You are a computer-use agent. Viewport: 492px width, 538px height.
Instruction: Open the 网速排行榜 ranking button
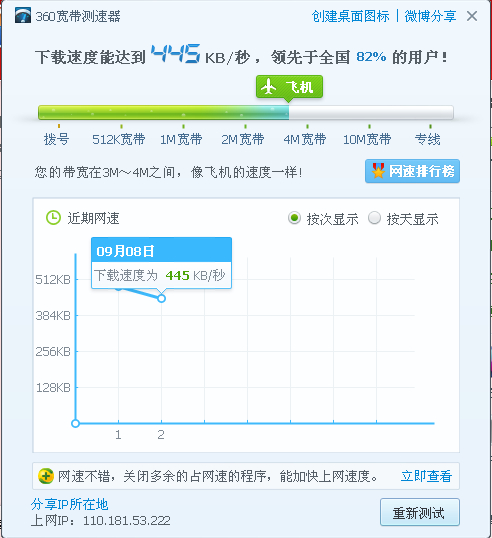point(412,171)
